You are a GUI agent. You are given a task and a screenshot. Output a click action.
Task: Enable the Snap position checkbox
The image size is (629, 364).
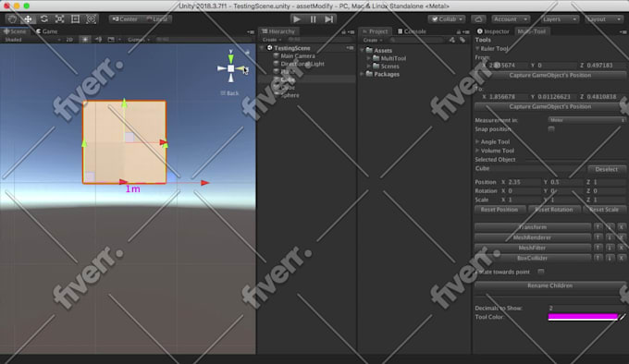tap(551, 129)
